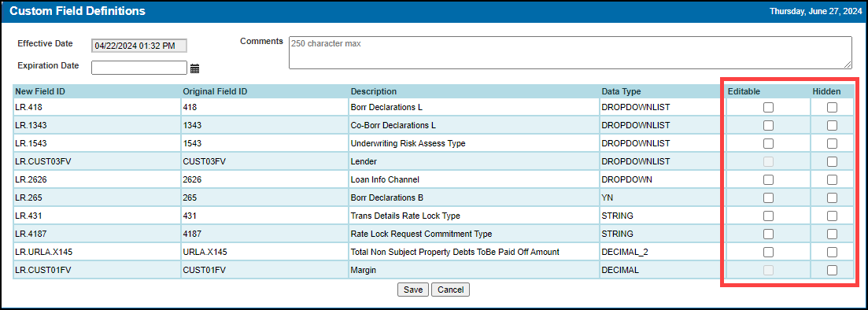Enable Editable checkbox for LR.418 row
868x310 pixels.
coord(768,108)
